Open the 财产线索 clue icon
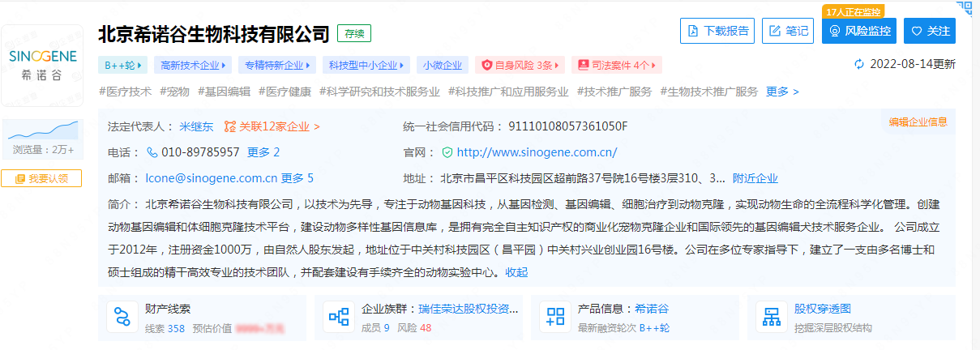The width and height of the screenshot is (980, 350). pyautogui.click(x=123, y=318)
